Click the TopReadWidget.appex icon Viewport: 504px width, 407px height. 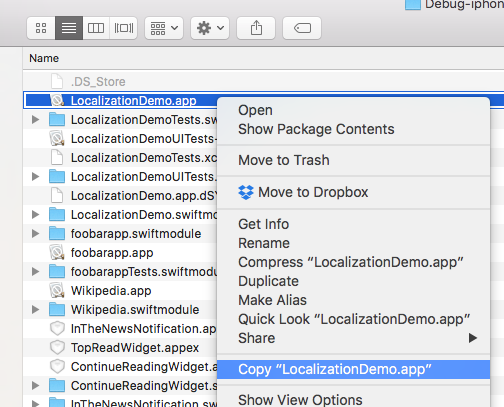[x=57, y=348]
